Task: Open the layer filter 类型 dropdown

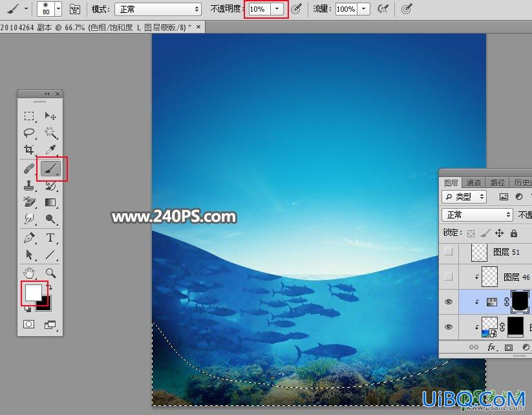Action: point(464,197)
